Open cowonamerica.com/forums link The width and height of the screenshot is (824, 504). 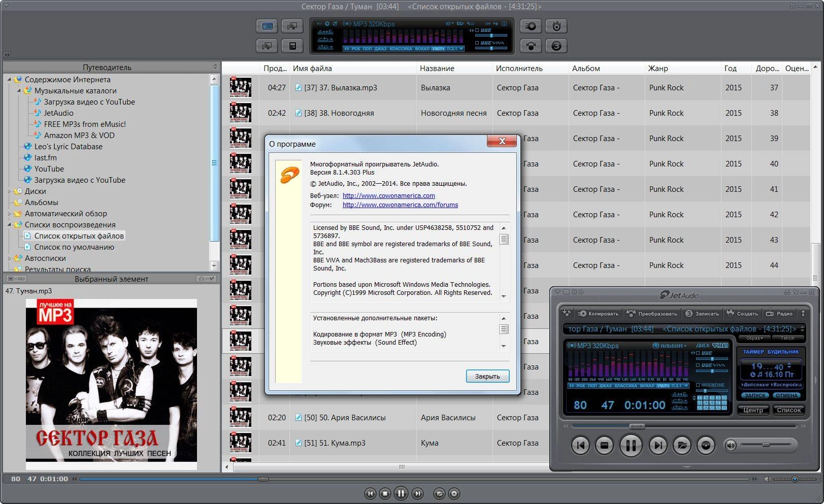[x=400, y=205]
